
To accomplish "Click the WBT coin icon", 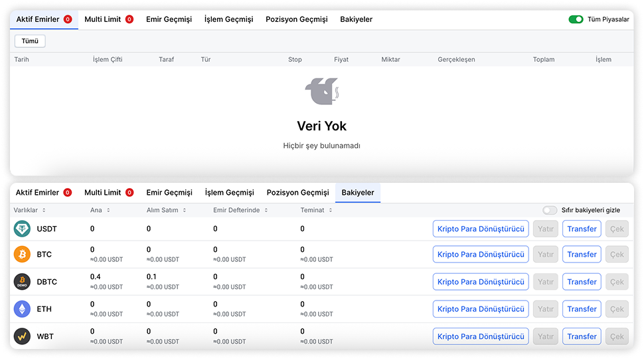I will pos(22,336).
